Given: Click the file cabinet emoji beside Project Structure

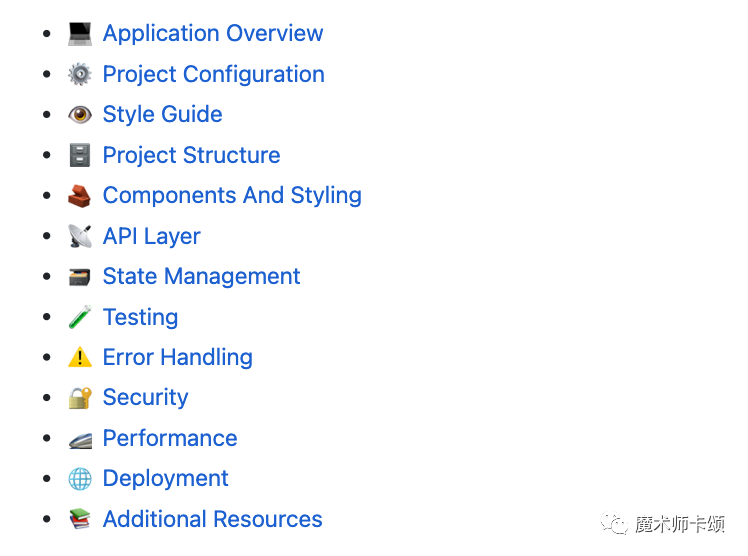Looking at the screenshot, I should point(80,155).
